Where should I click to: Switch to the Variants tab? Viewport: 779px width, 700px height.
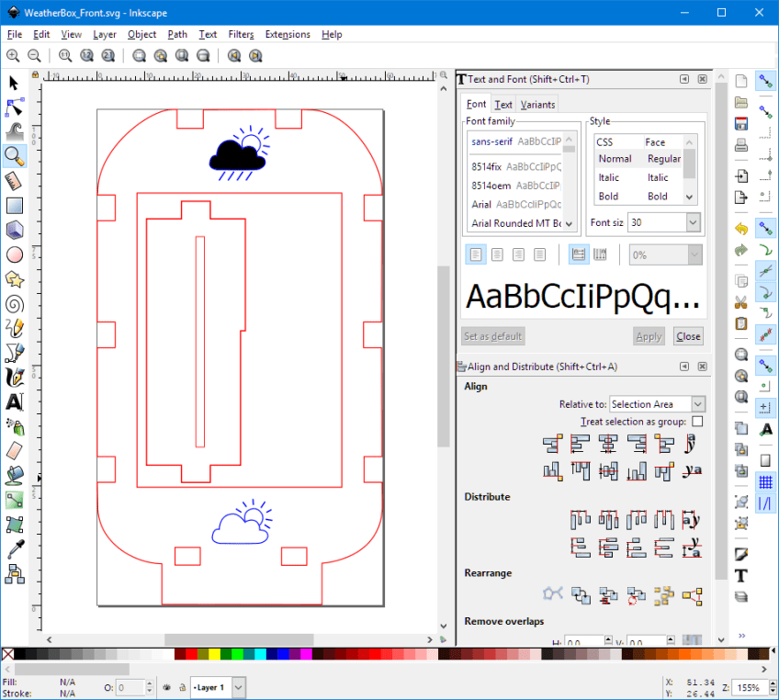coord(537,105)
